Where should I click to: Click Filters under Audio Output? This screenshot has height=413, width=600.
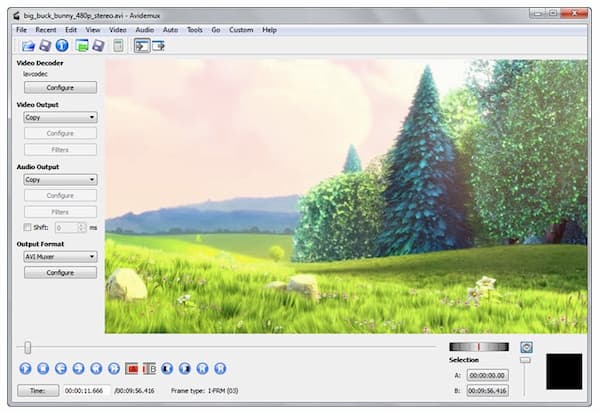(x=60, y=212)
